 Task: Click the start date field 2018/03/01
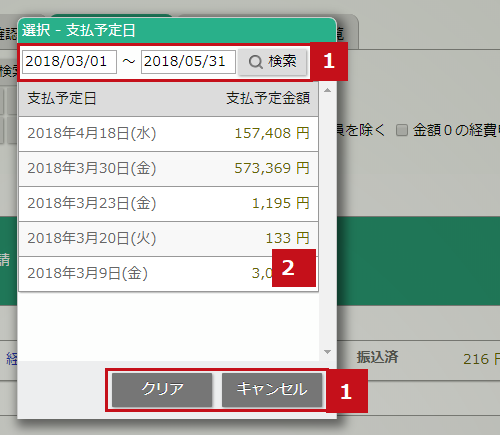click(x=69, y=62)
